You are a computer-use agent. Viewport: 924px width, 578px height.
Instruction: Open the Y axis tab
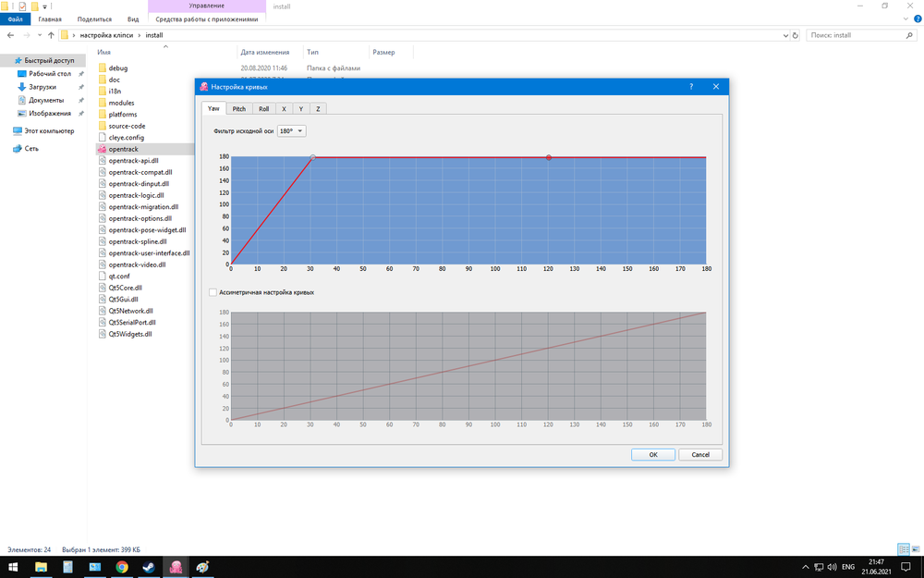(x=301, y=109)
